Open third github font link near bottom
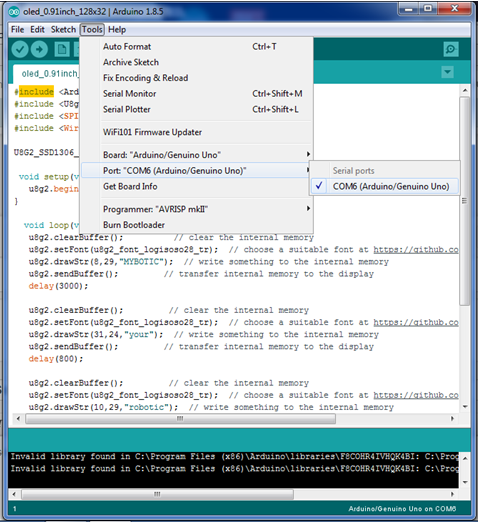This screenshot has height=522, width=478. (416, 395)
